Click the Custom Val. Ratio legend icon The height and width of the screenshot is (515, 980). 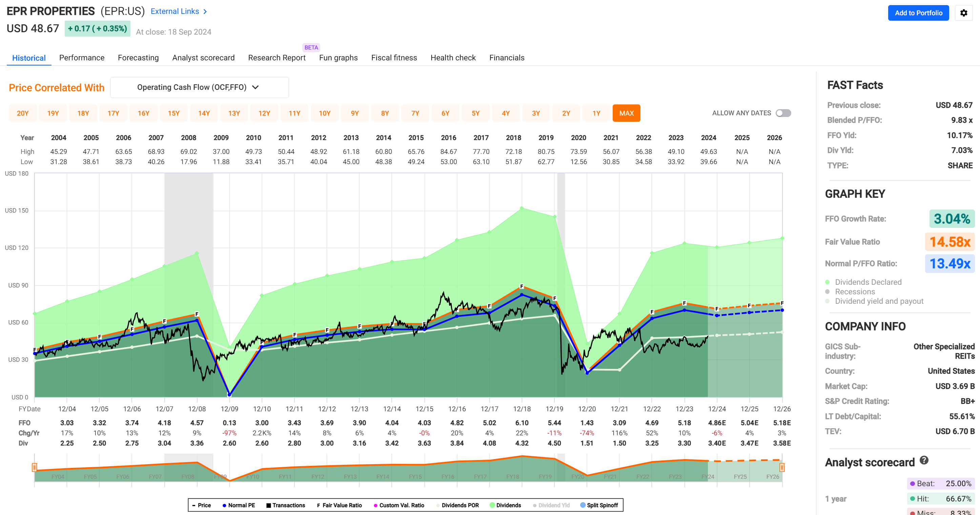click(x=375, y=505)
